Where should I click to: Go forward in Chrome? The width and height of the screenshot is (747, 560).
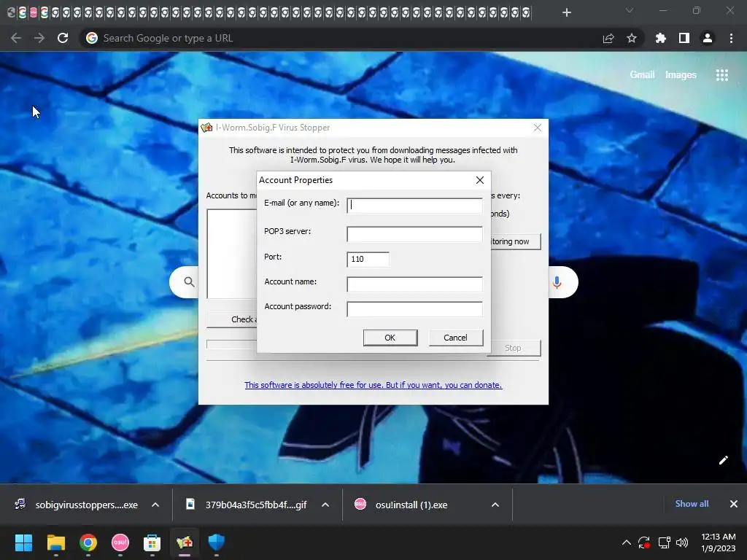point(39,38)
